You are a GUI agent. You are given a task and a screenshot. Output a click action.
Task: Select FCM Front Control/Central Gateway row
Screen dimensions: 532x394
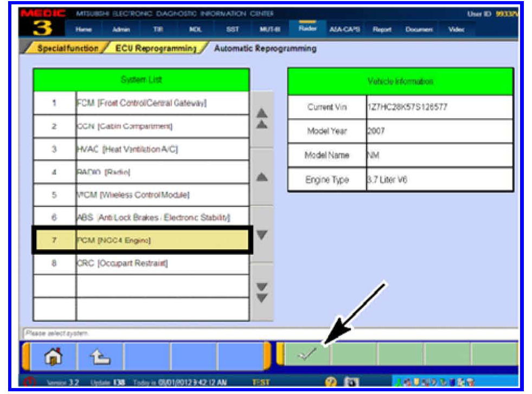[x=141, y=103]
